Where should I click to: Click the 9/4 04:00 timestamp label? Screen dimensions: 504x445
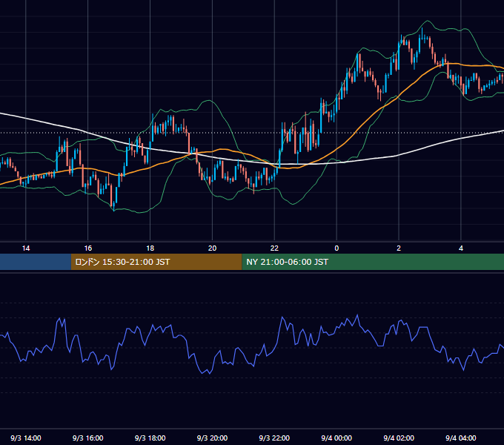point(461,438)
